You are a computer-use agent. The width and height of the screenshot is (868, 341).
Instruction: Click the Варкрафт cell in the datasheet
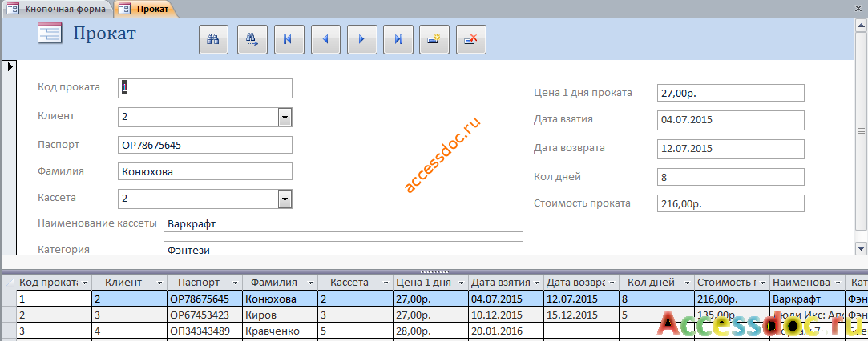(807, 299)
